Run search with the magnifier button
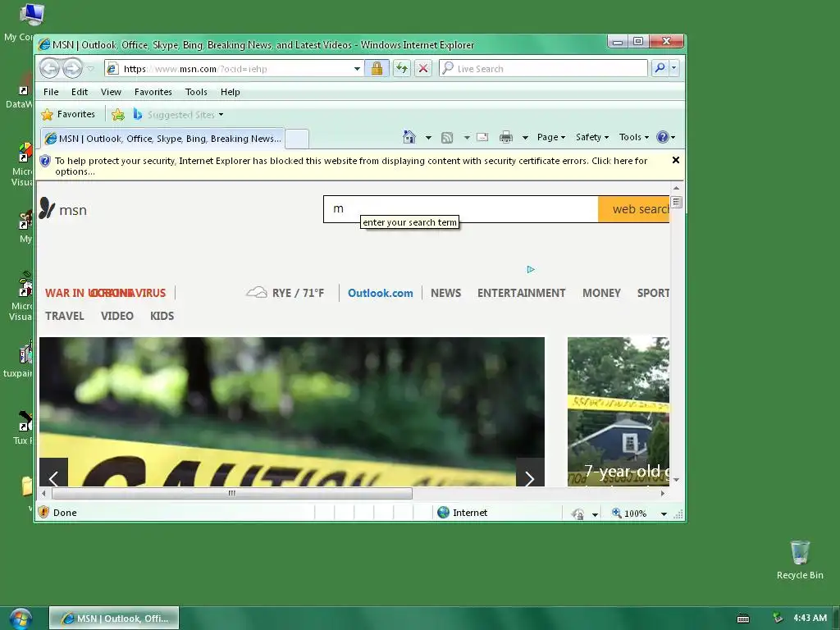The height and width of the screenshot is (630, 840). point(660,68)
